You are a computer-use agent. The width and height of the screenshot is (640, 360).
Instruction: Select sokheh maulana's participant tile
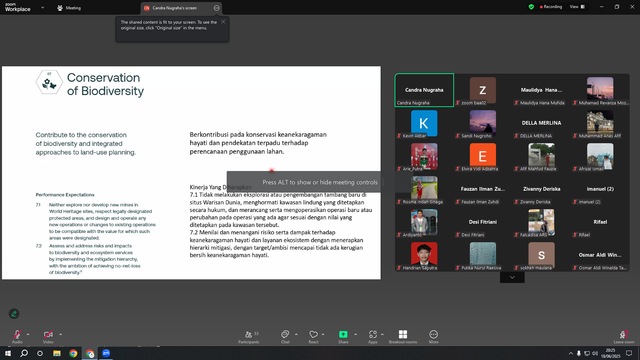[x=541, y=255]
